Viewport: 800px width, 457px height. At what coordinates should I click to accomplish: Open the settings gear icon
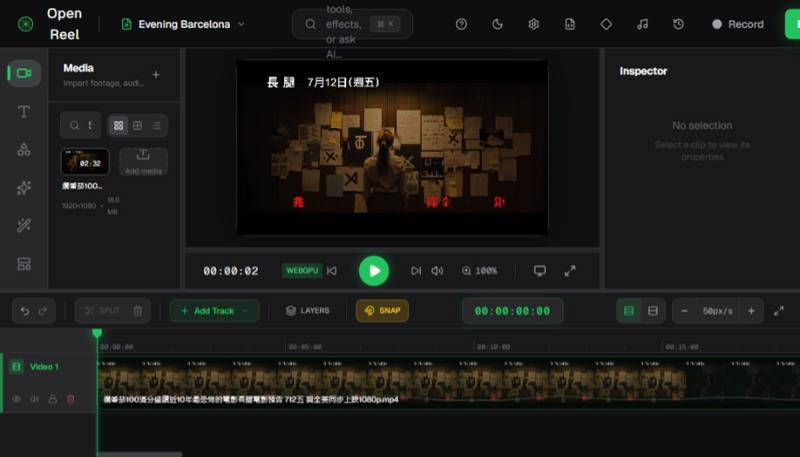click(x=534, y=24)
